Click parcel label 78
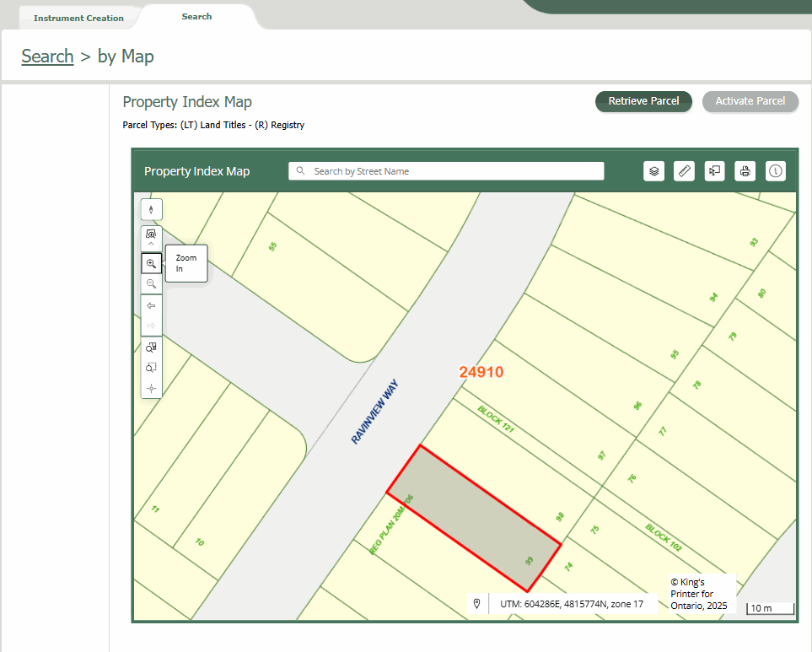The width and height of the screenshot is (812, 652). tap(697, 385)
